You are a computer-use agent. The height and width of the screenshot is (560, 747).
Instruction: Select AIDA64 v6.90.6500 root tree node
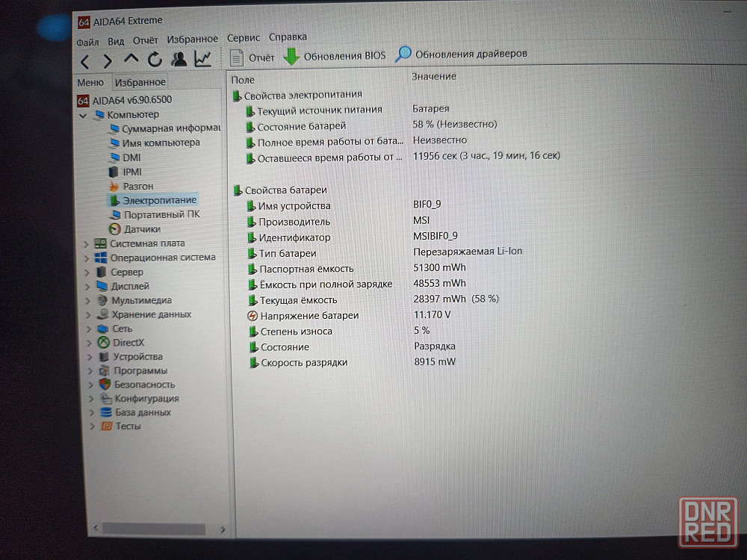point(124,101)
